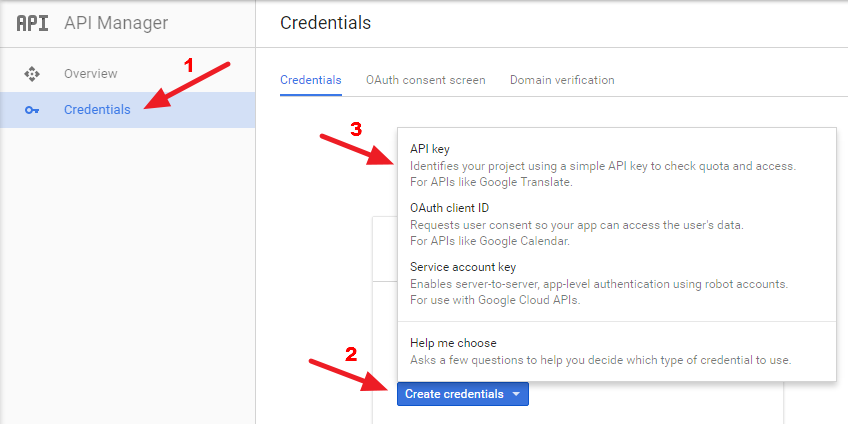Click the Service account key description
The width and height of the screenshot is (848, 424).
point(599,292)
